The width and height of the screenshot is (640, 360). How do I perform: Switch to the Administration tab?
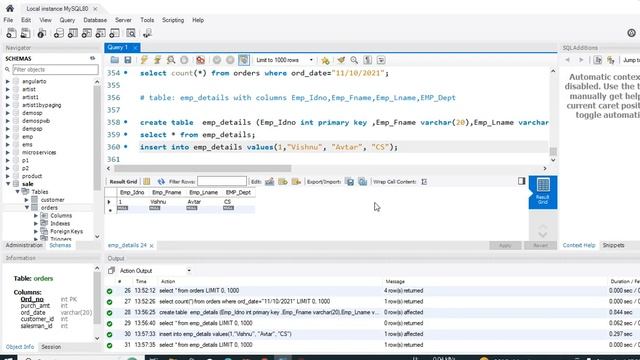[24, 245]
